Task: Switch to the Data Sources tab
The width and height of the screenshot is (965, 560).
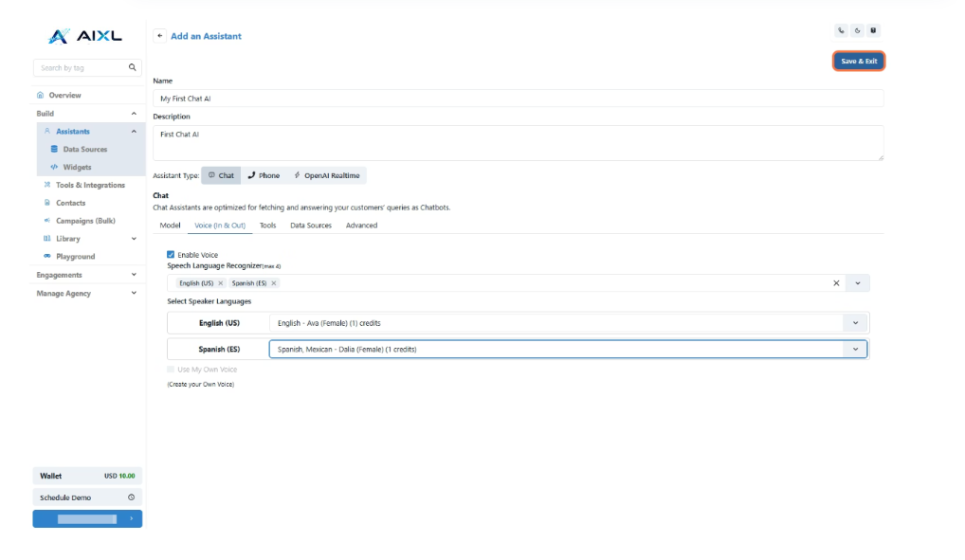Action: [x=311, y=226]
